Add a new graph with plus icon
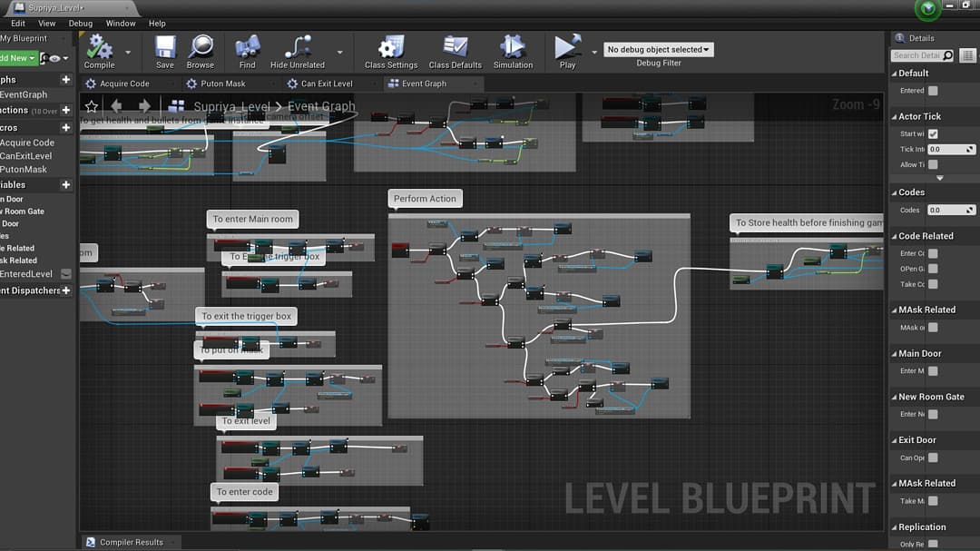This screenshot has width=980, height=551. tap(65, 80)
